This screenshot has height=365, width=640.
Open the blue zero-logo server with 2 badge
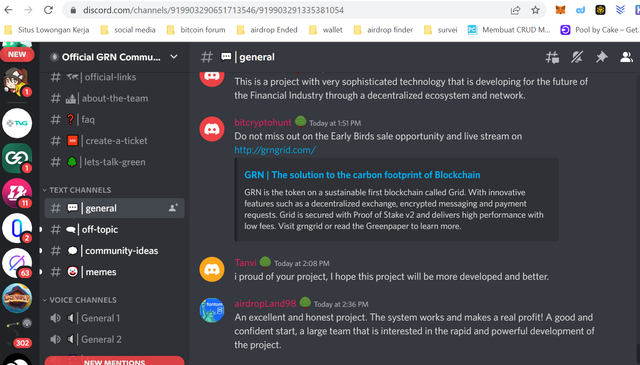(17, 228)
